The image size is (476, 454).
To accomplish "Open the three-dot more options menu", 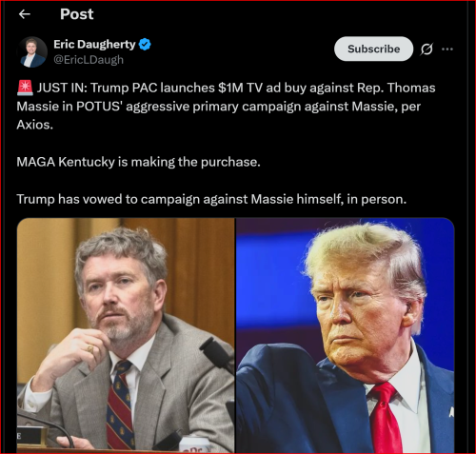I will pyautogui.click(x=447, y=49).
